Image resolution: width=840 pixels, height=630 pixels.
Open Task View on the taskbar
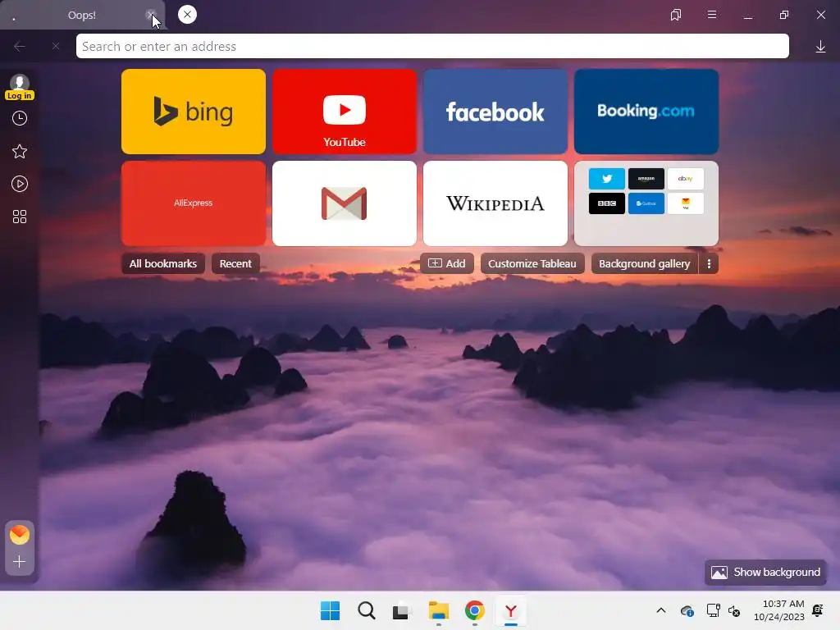[400, 610]
